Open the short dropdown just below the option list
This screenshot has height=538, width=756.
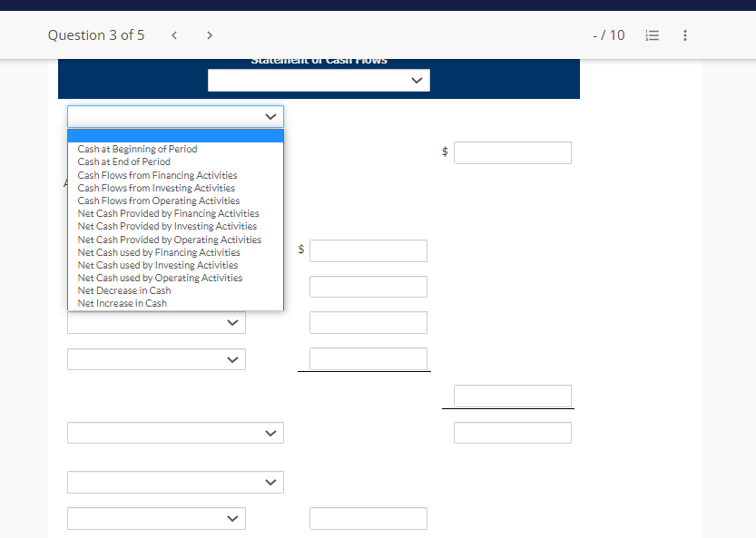point(156,322)
